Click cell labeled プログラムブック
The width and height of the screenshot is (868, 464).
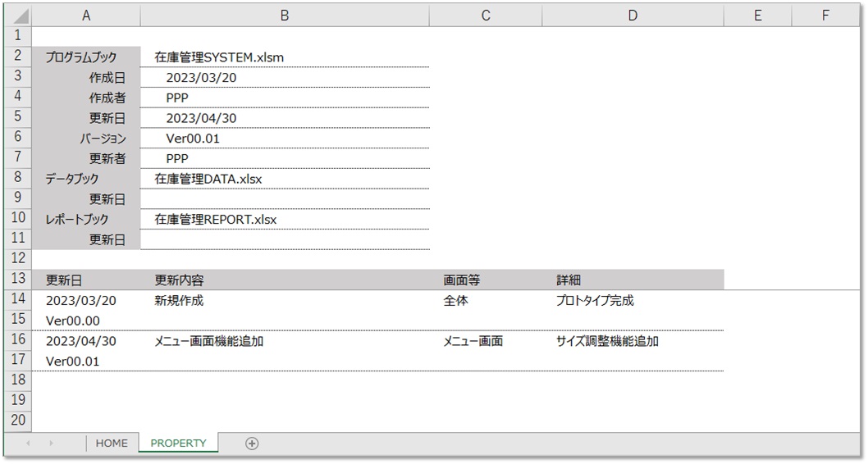86,57
